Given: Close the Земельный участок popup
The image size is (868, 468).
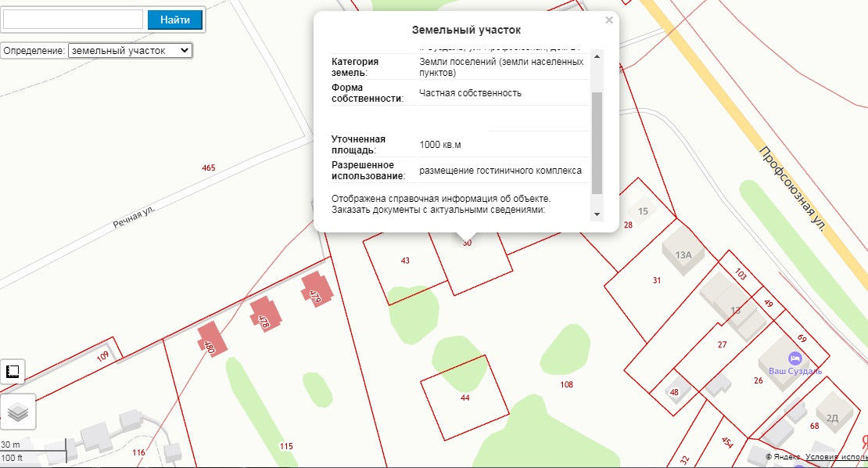Looking at the screenshot, I should (608, 21).
